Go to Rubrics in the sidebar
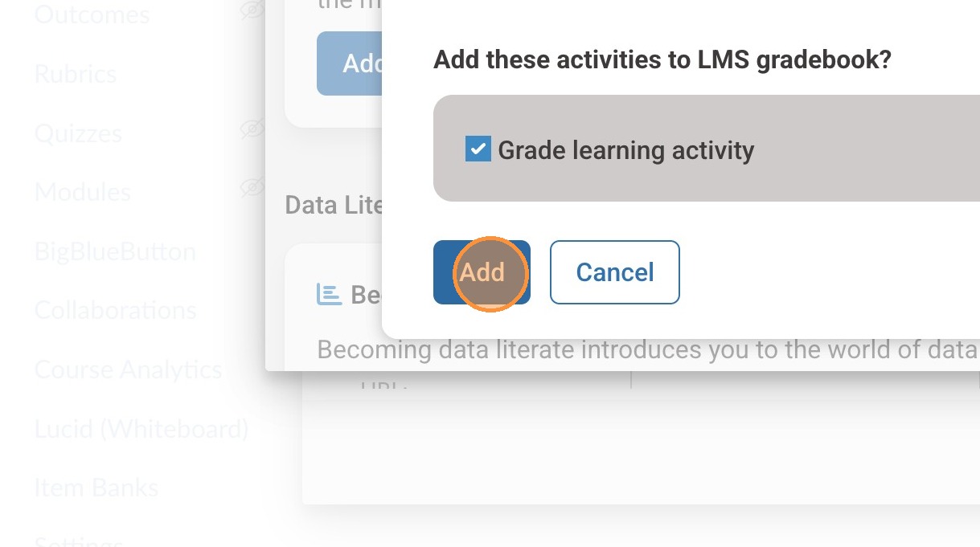This screenshot has width=980, height=547. pos(76,74)
